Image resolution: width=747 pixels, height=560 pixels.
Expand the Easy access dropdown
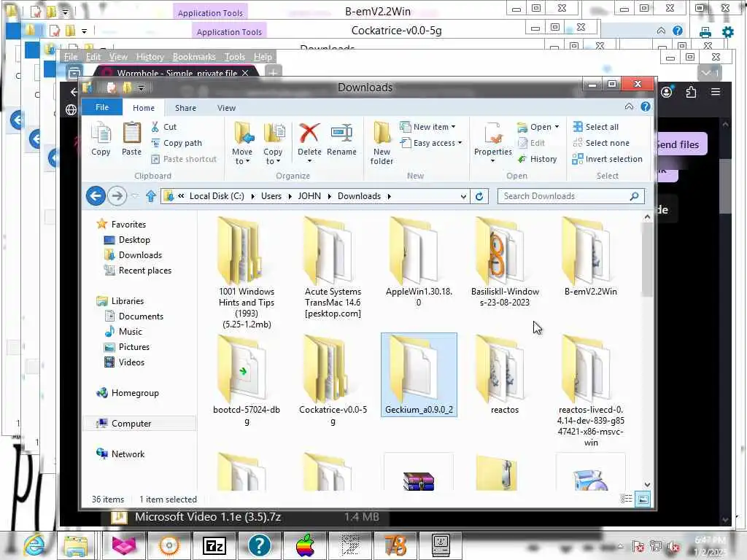coord(460,143)
